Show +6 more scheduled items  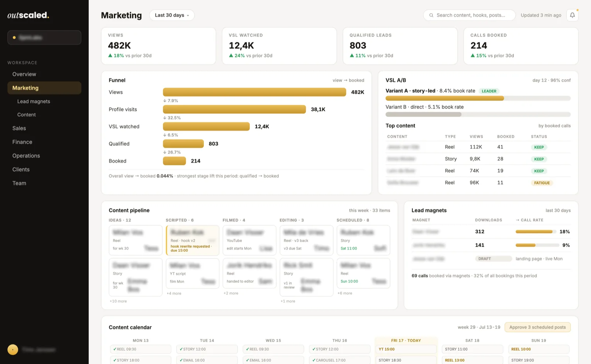click(x=345, y=293)
